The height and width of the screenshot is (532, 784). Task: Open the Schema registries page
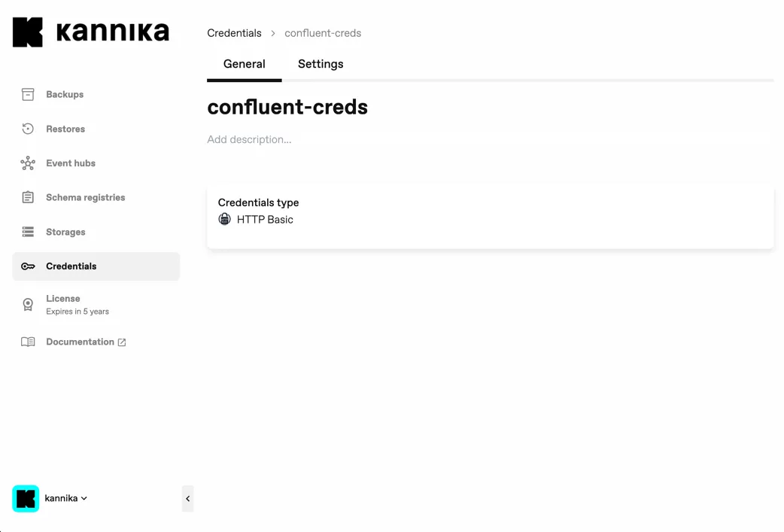pos(85,197)
